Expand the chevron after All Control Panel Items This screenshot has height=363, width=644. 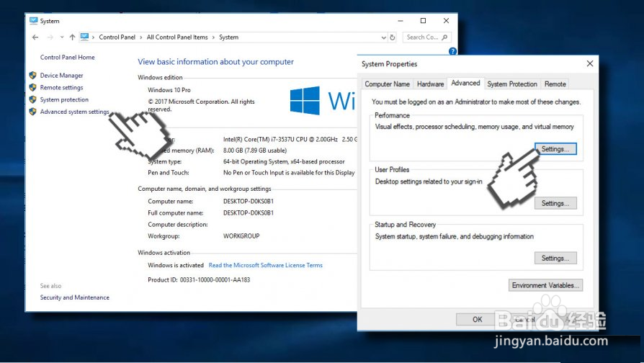point(213,37)
